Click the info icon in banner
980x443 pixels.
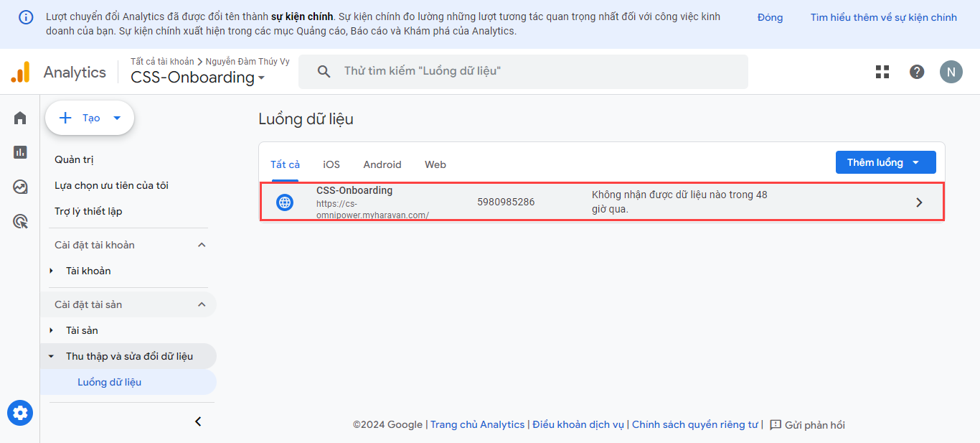pyautogui.click(x=26, y=17)
